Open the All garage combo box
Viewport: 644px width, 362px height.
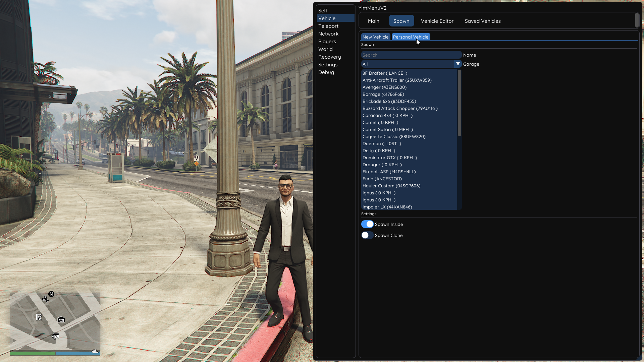coord(408,64)
